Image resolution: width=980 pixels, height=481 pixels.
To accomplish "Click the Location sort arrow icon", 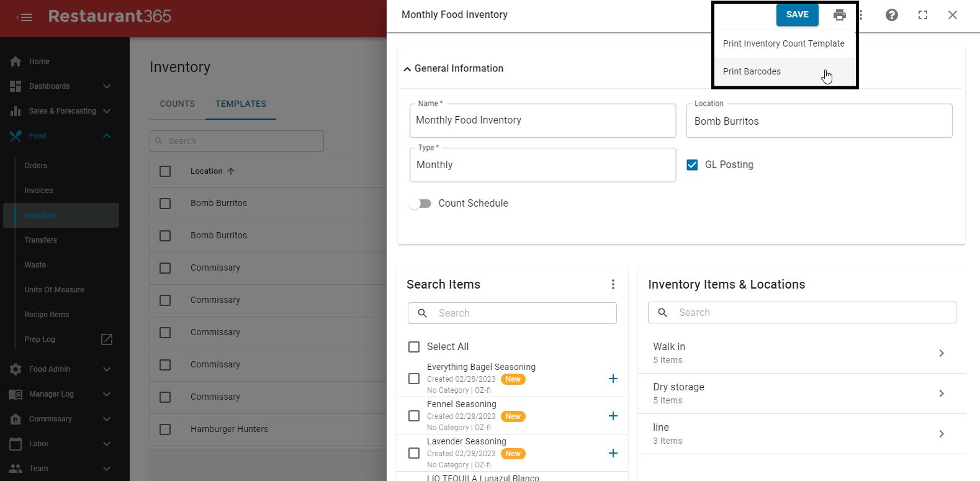I will 231,171.
